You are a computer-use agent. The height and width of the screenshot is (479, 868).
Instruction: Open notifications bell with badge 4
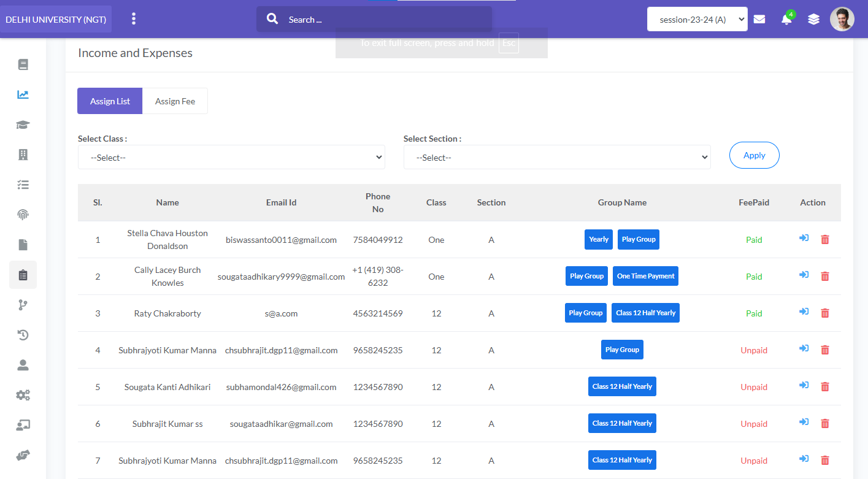(x=786, y=19)
